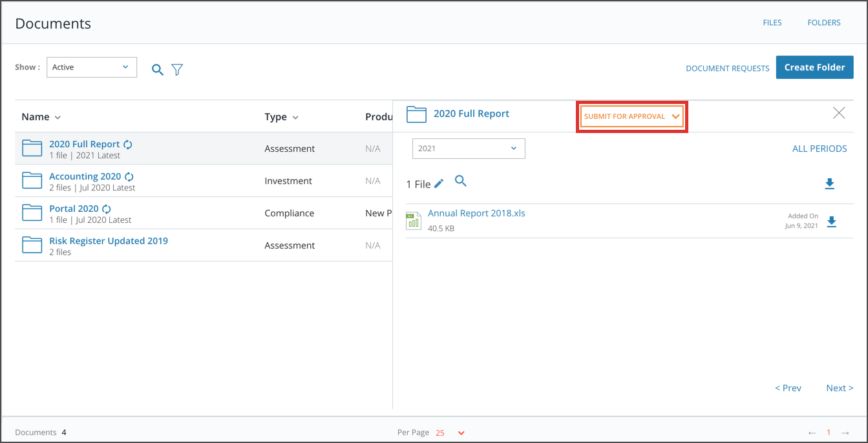Click the pencil edit icon beside 1 File

(x=439, y=183)
